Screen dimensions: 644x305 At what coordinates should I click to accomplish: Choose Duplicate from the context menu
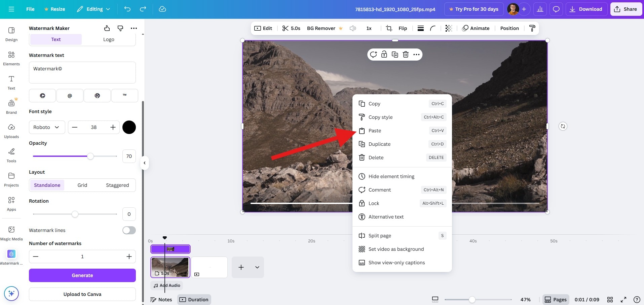click(x=402, y=144)
